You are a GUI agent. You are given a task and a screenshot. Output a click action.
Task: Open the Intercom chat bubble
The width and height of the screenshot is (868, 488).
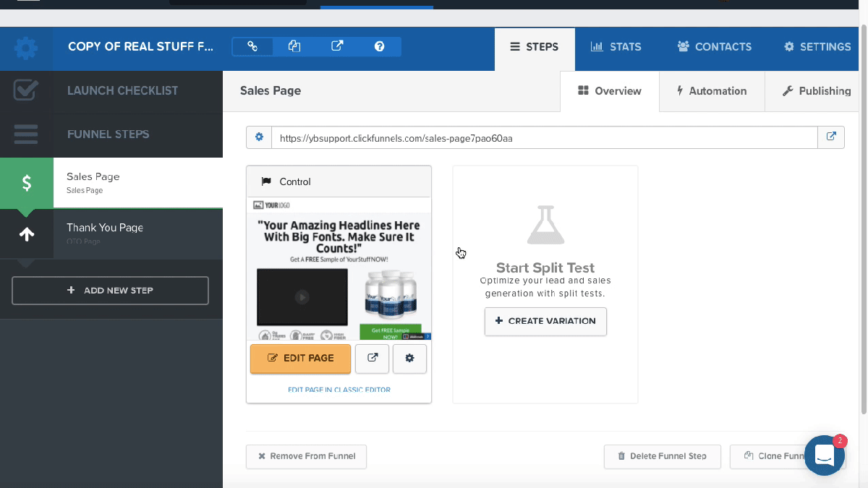pyautogui.click(x=824, y=455)
